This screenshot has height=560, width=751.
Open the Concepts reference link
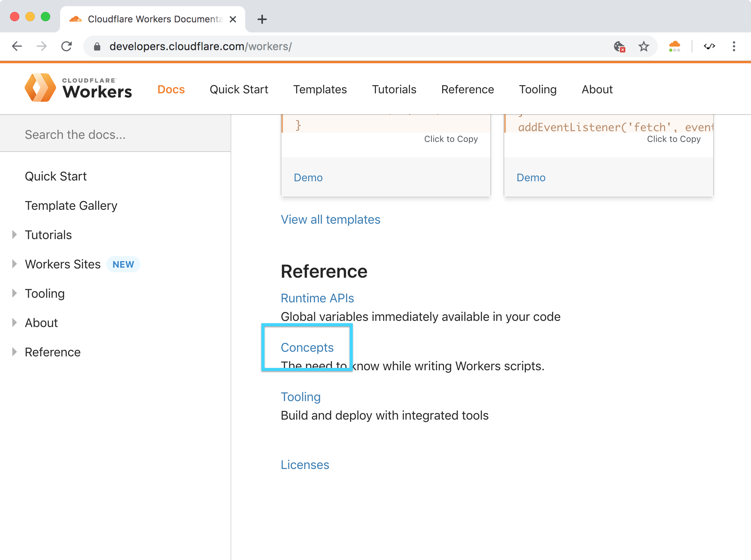(307, 347)
